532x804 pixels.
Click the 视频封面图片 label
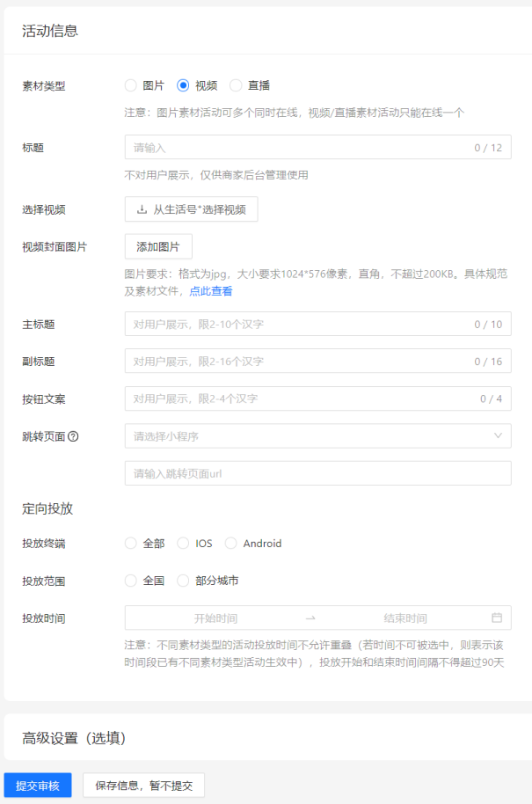pyautogui.click(x=55, y=247)
